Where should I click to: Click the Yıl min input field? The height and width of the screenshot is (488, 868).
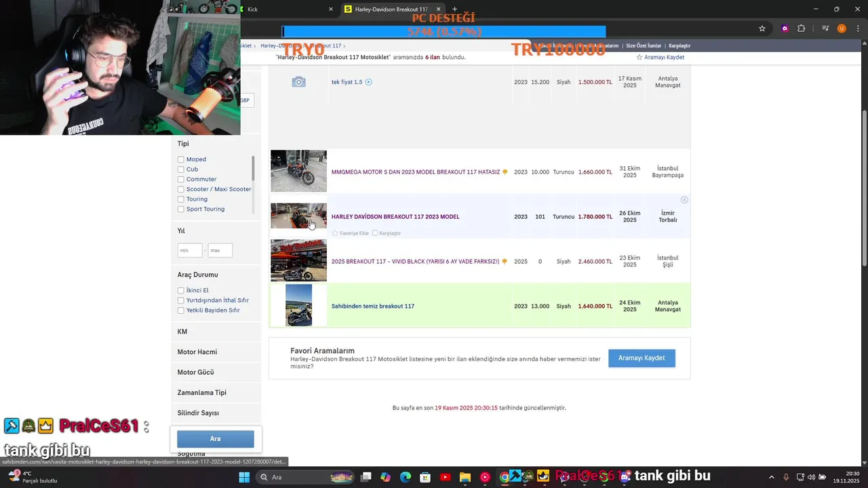click(190, 251)
